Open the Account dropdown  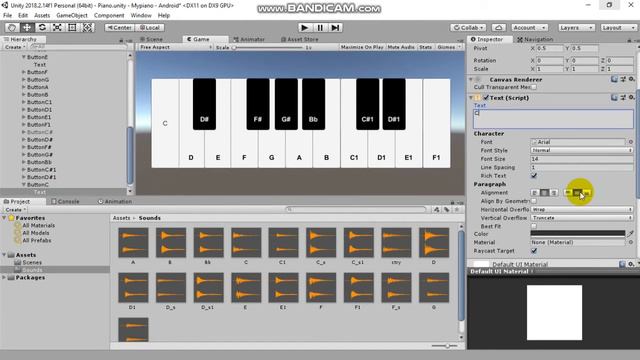pyautogui.click(x=529, y=27)
